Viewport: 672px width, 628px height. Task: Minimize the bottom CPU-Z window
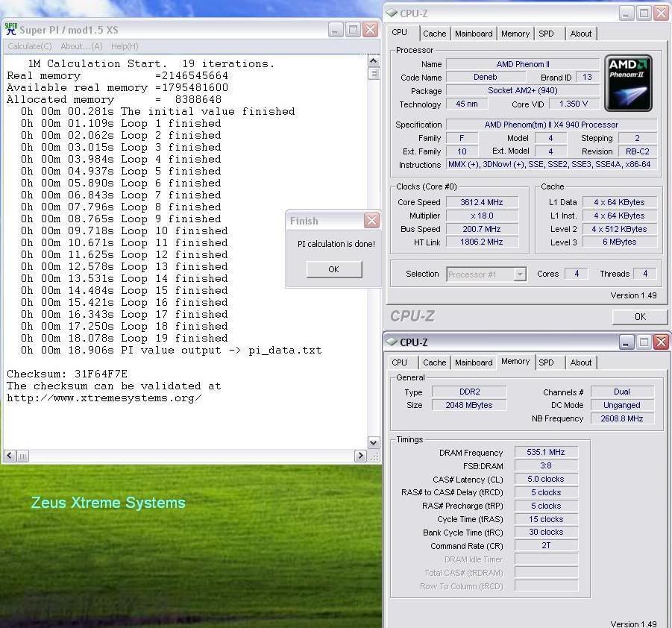pyautogui.click(x=627, y=342)
